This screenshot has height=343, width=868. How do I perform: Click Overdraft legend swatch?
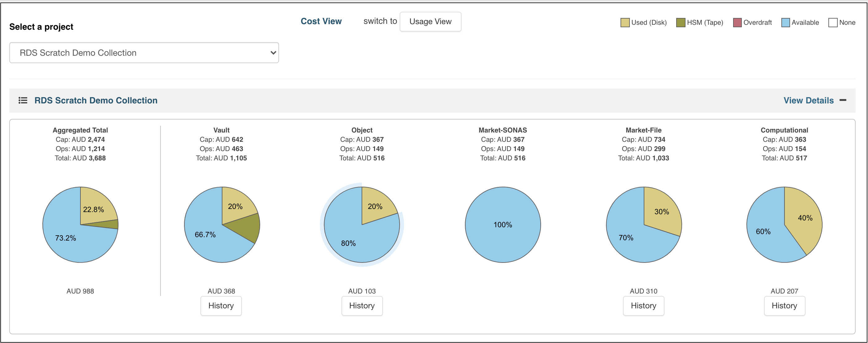pyautogui.click(x=737, y=23)
